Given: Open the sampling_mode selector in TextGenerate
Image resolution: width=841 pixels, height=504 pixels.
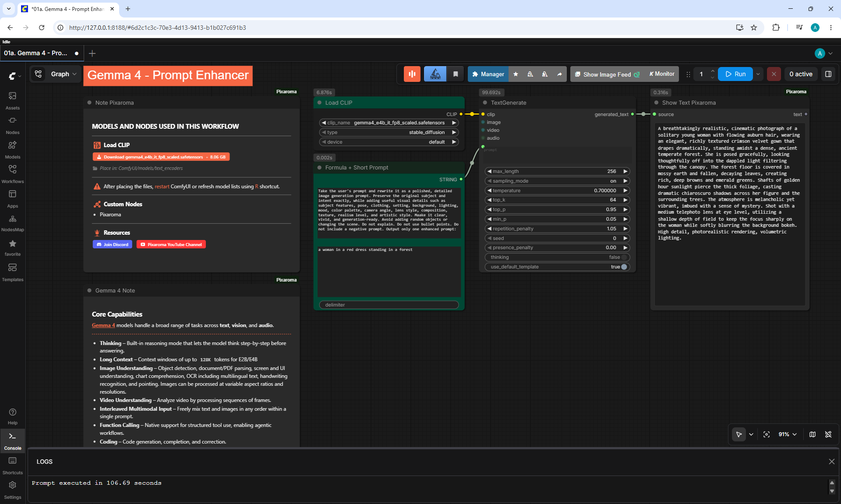Looking at the screenshot, I should (557, 181).
